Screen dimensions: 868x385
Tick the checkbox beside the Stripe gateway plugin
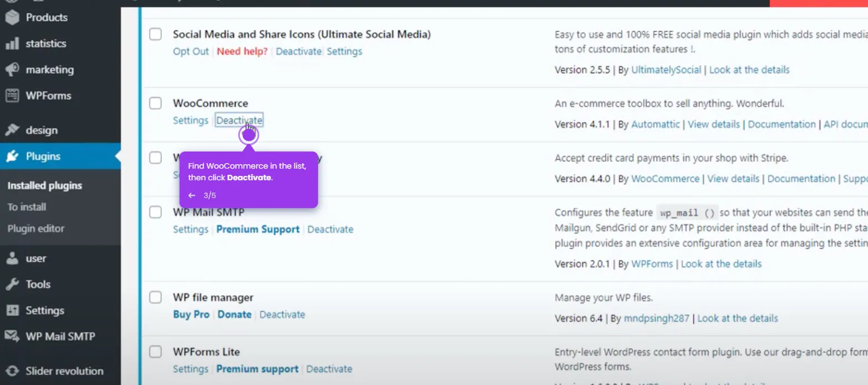pyautogui.click(x=156, y=158)
